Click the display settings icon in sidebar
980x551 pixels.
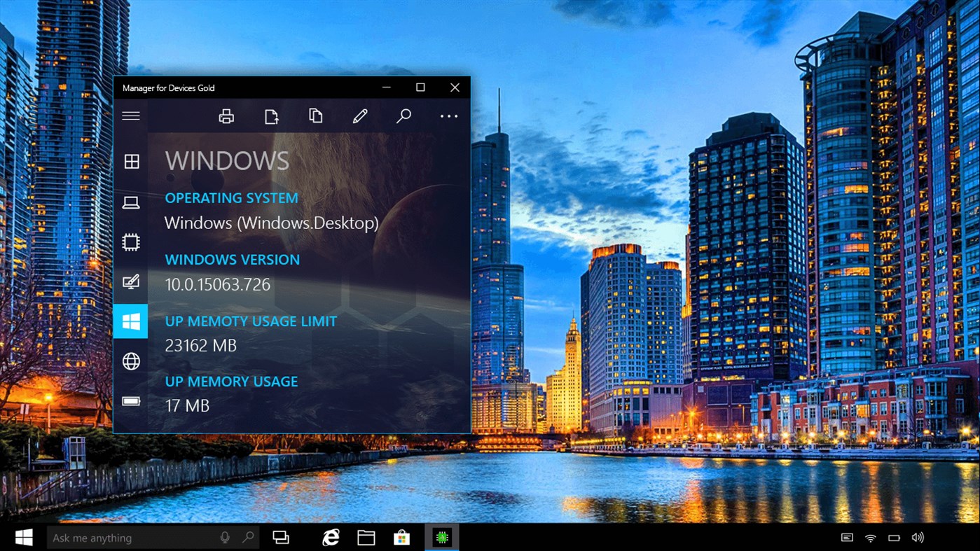[x=130, y=281]
